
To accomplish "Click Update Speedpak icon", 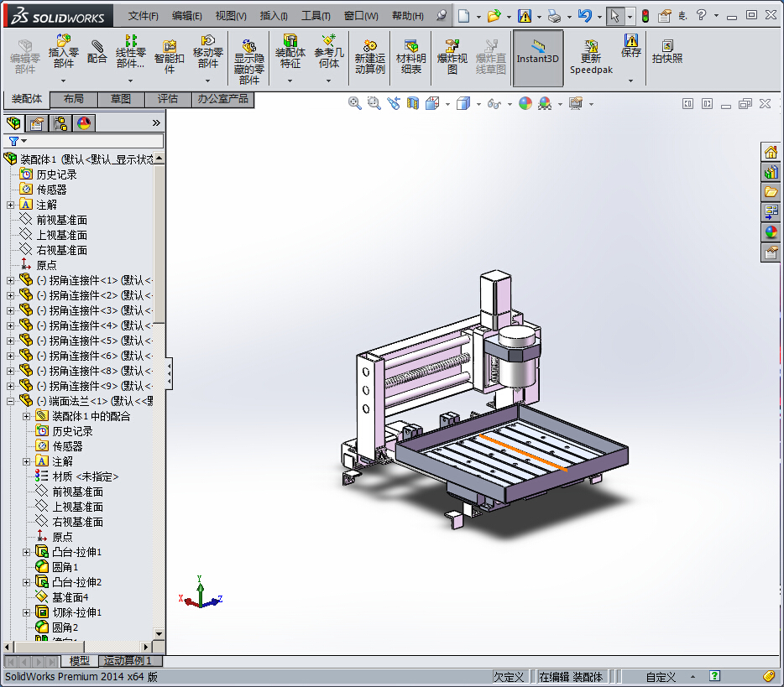I will tap(591, 57).
